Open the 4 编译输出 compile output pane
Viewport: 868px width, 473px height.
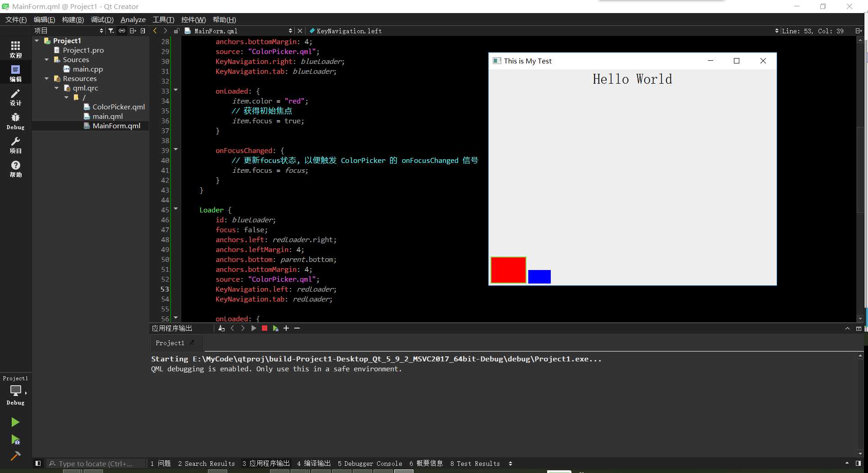[314, 463]
